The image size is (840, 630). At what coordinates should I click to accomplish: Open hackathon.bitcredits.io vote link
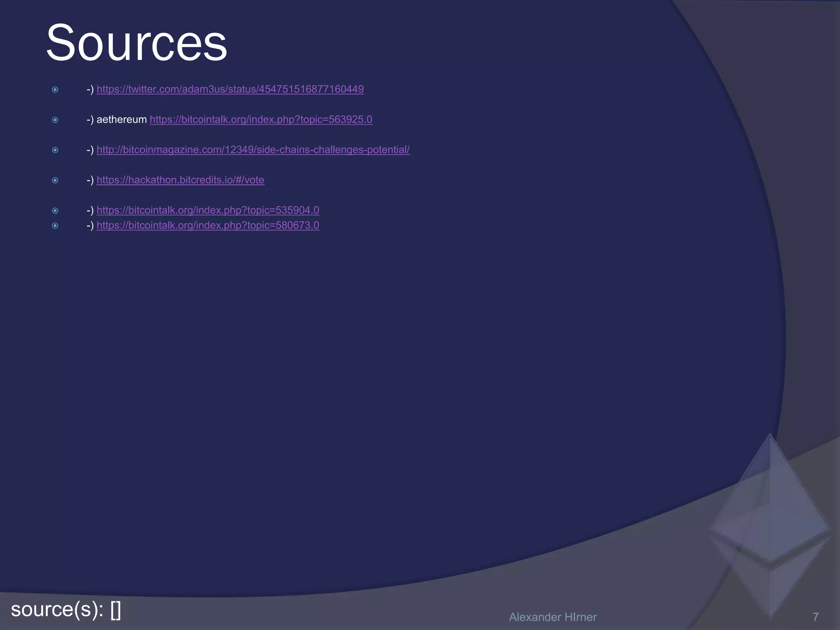click(180, 180)
